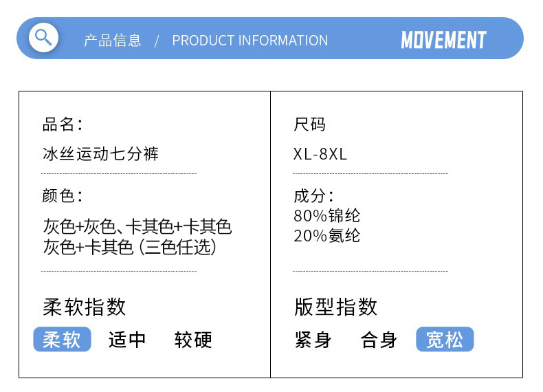Click the 版型指数 heading
The width and height of the screenshot is (543, 392).
335,307
